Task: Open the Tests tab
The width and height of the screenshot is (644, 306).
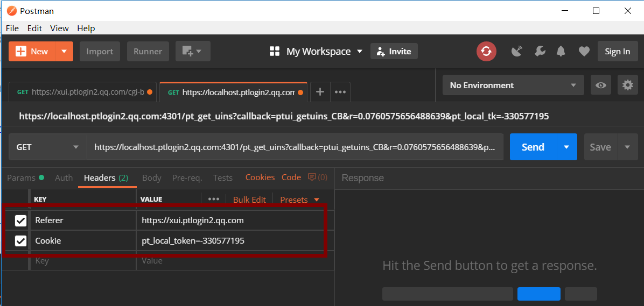Action: click(222, 177)
